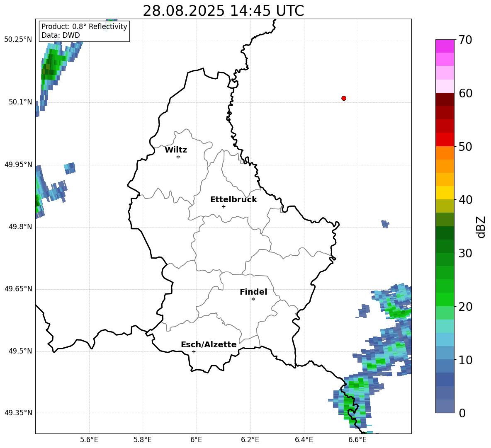
Task: Click the Ettelbruck station cross marker
Action: point(224,206)
